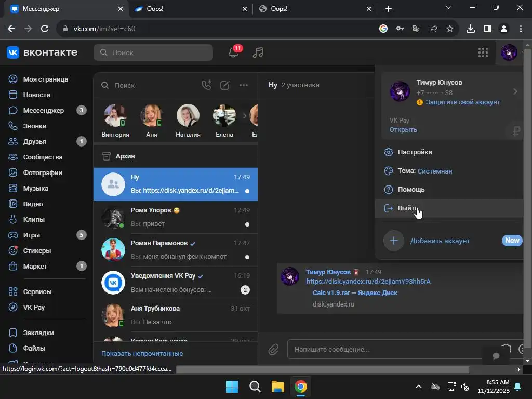Open File Explorer from taskbar
Screen dimensions: 532x399
tap(277, 387)
